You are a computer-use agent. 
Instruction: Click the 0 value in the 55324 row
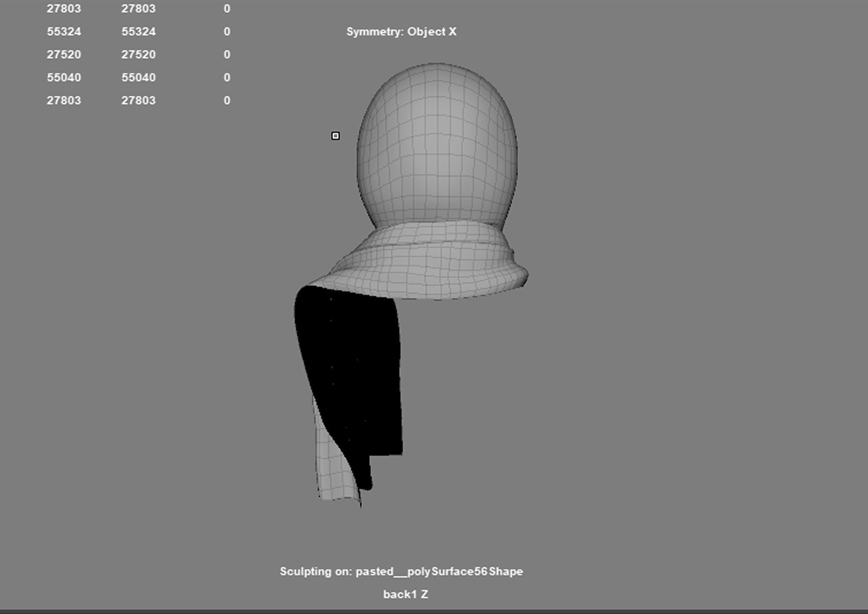pos(227,31)
